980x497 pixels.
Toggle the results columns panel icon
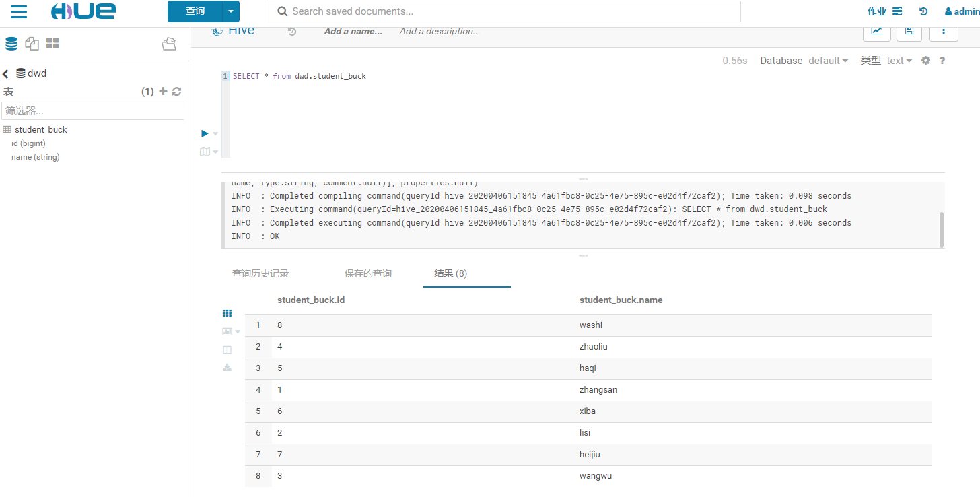point(227,350)
